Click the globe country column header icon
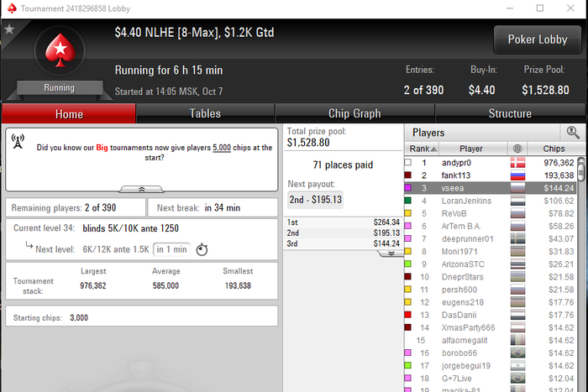This screenshot has width=588, height=392. [517, 149]
